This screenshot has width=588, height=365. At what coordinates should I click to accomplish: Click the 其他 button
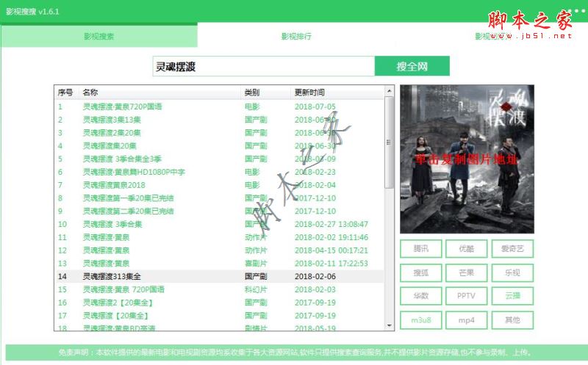[x=512, y=320]
